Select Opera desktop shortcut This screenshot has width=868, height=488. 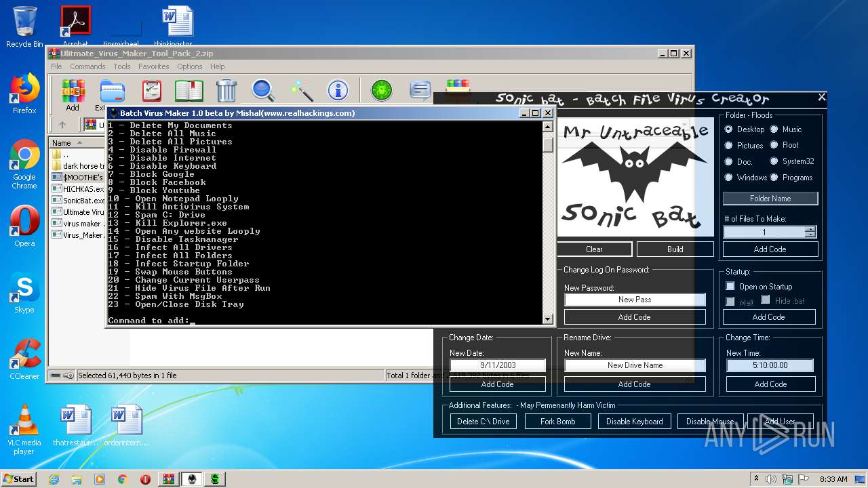tap(24, 226)
